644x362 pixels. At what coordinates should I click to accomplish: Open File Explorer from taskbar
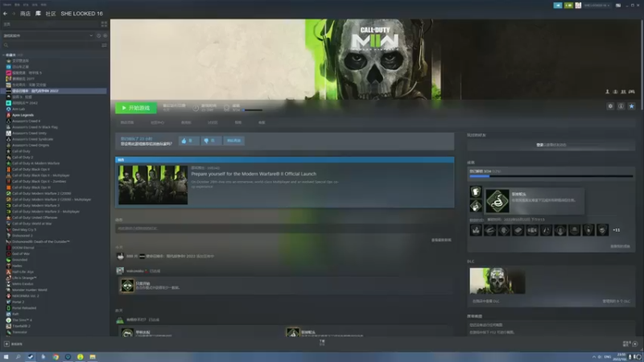pyautogui.click(x=93, y=356)
